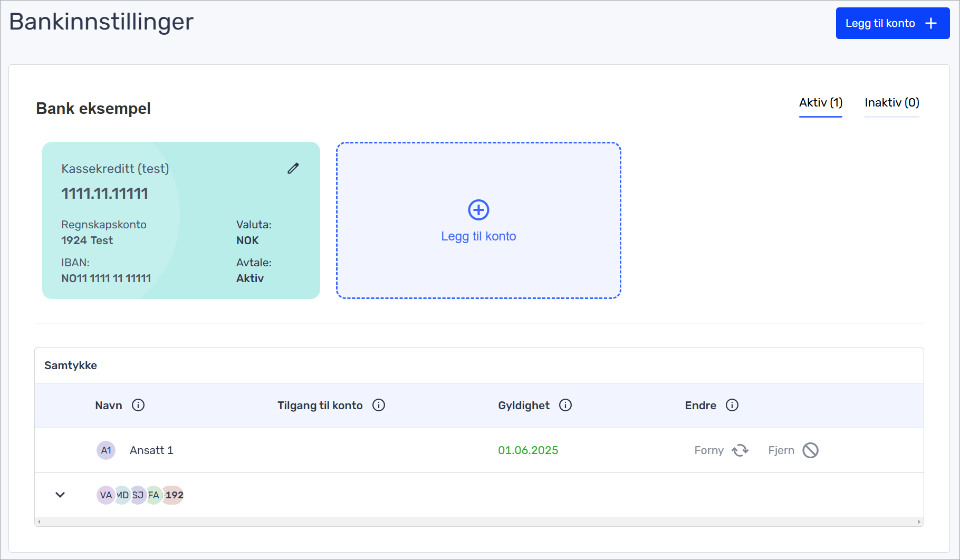960x560 pixels.
Task: Click the A1 avatar for Ansatt 1
Action: (x=106, y=450)
